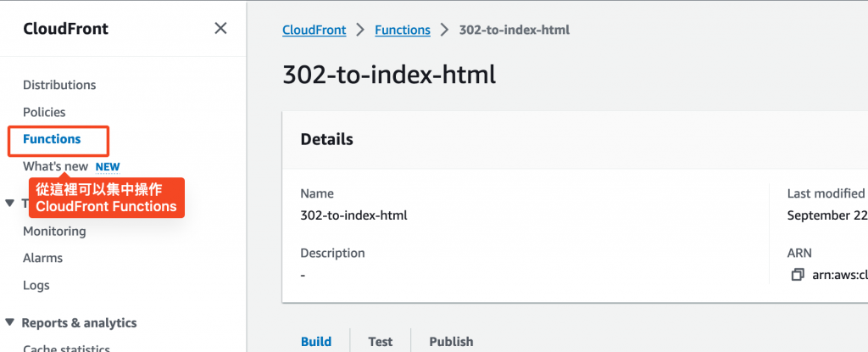Collapse the Reports & analytics section

pos(9,322)
